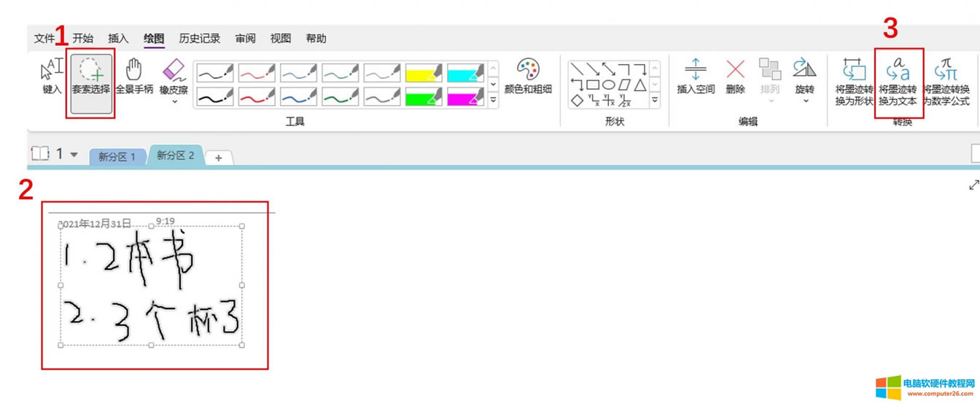Switch to the 新分区 1 section tab

pos(117,157)
